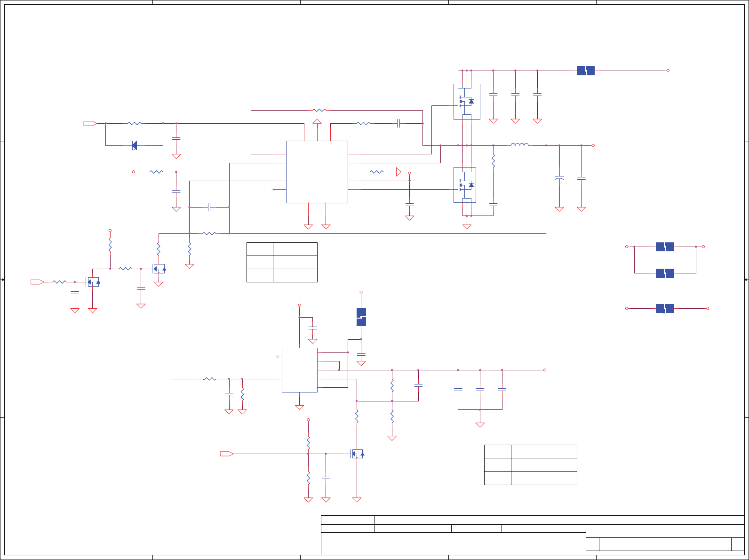Select the large square controller IC block
The image size is (749, 560).
pos(317,172)
